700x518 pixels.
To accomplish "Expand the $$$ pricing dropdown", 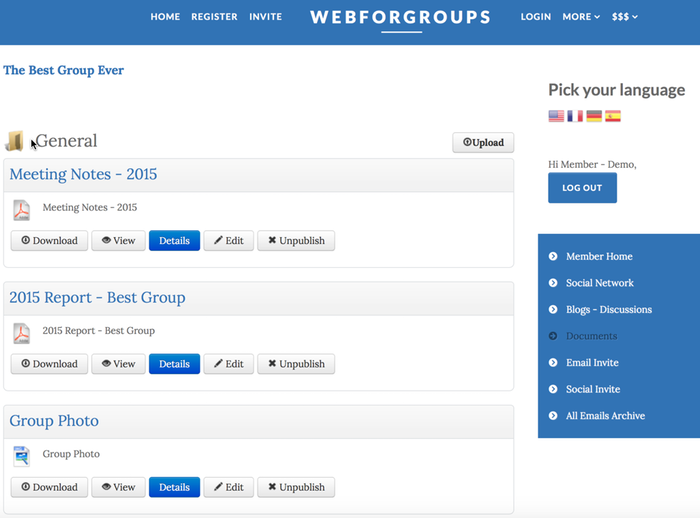I will point(625,17).
